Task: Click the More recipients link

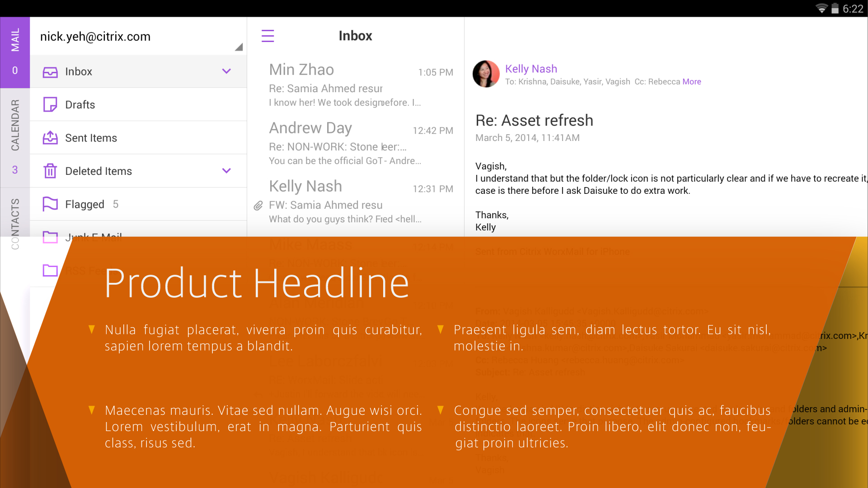Action: pyautogui.click(x=691, y=82)
